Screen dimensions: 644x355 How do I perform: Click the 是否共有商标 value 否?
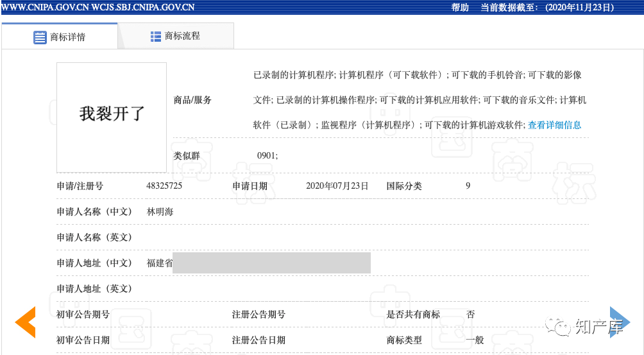470,315
